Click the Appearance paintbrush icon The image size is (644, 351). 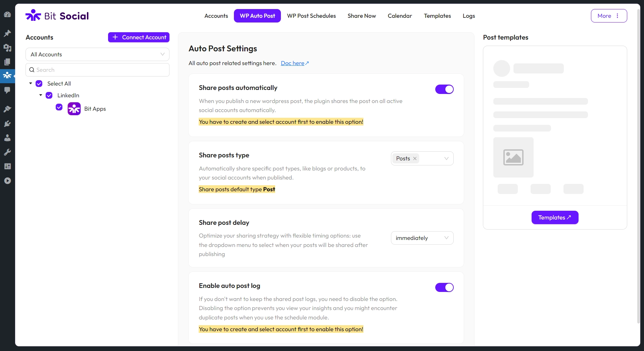pos(7,109)
